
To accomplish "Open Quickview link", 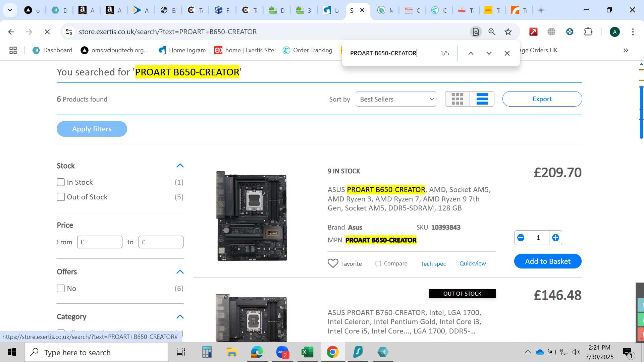I will pyautogui.click(x=473, y=263).
